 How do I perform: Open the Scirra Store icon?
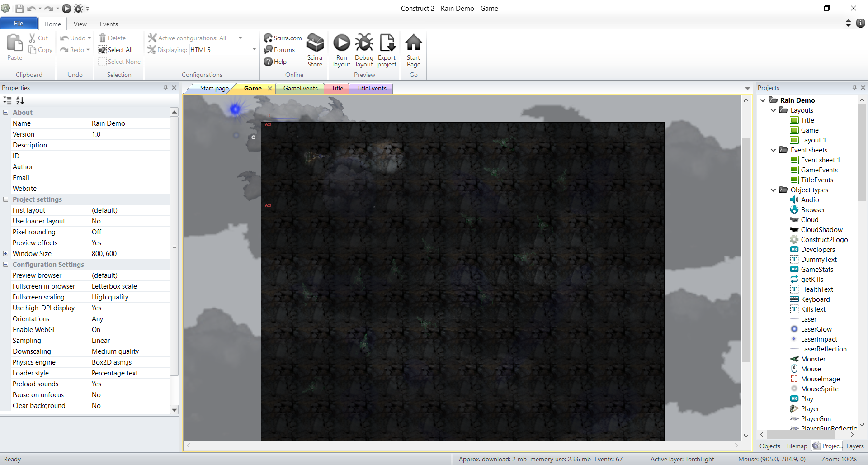[x=315, y=43]
